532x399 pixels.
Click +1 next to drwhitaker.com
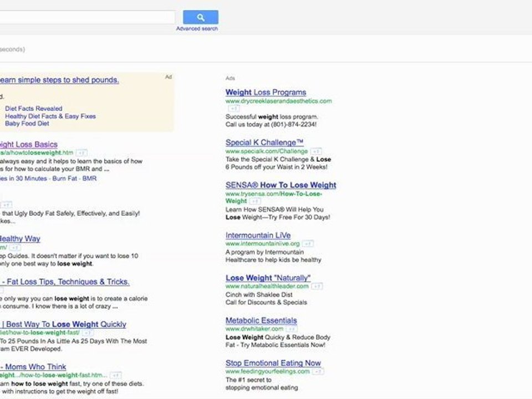point(291,329)
